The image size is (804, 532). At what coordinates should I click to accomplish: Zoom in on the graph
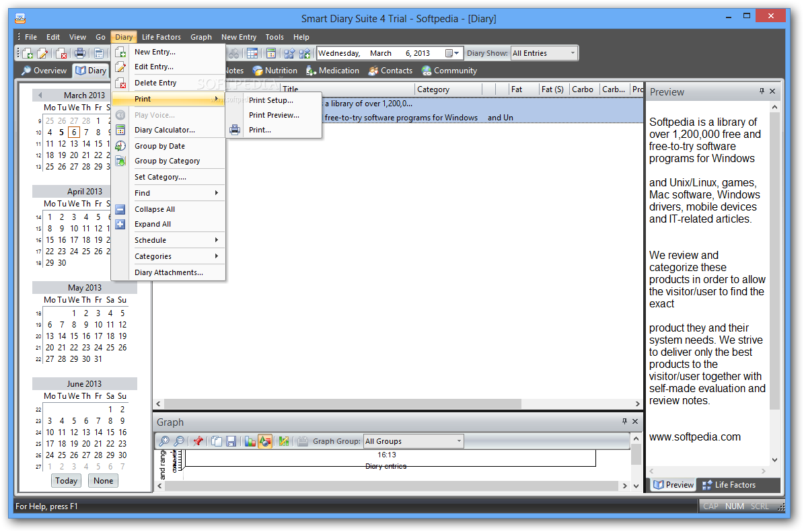[x=164, y=441]
